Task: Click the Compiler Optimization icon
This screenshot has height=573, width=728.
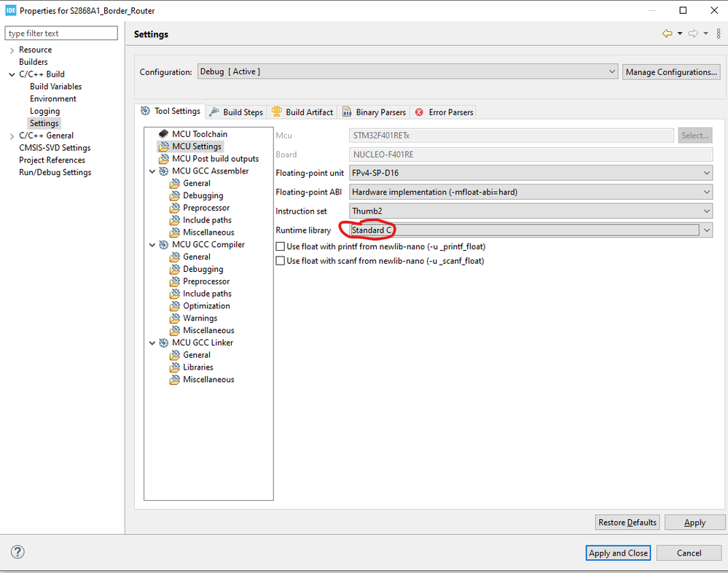Action: pos(175,305)
